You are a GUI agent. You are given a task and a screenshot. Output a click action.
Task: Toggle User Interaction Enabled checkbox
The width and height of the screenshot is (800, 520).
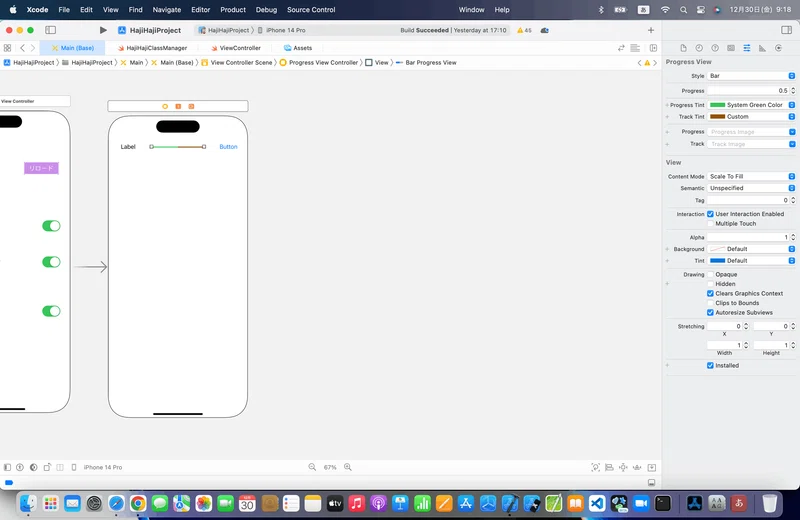710,214
